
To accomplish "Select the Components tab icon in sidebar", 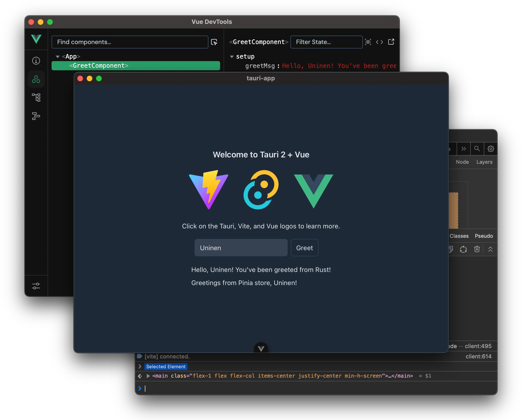I will click(x=36, y=79).
